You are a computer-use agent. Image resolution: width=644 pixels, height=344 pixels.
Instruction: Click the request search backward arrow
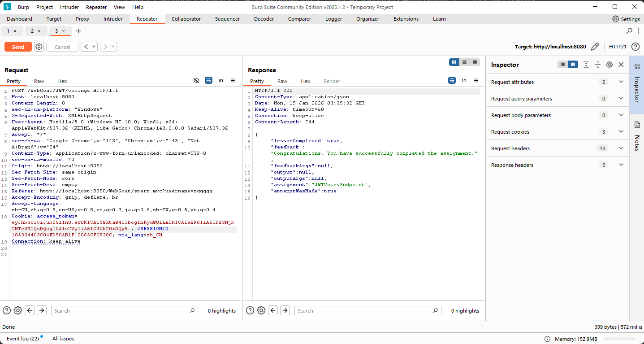tap(30, 310)
